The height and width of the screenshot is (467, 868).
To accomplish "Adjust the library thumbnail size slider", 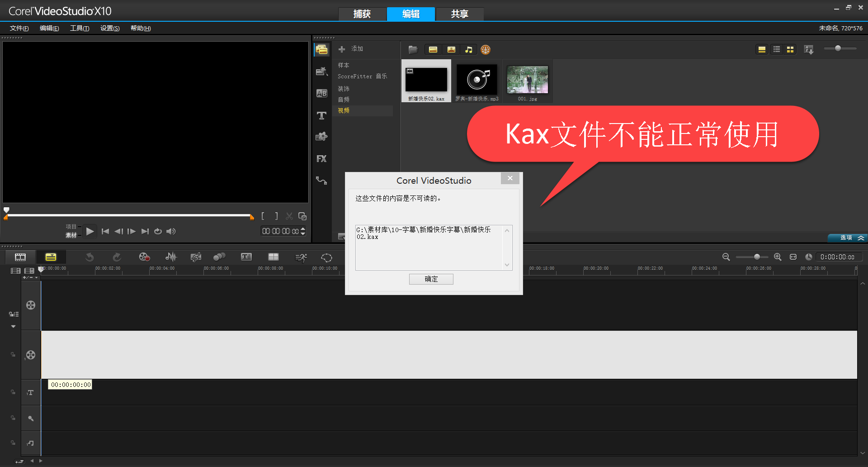I will point(838,48).
